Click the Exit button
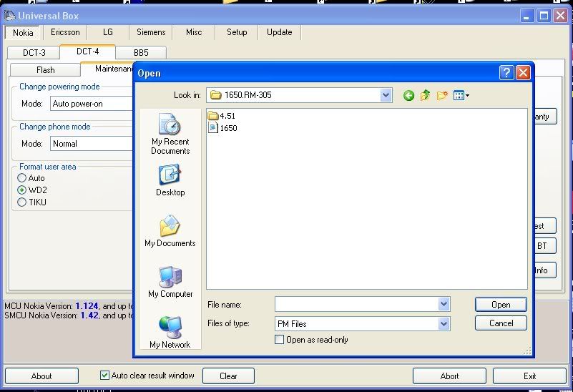 pos(529,376)
